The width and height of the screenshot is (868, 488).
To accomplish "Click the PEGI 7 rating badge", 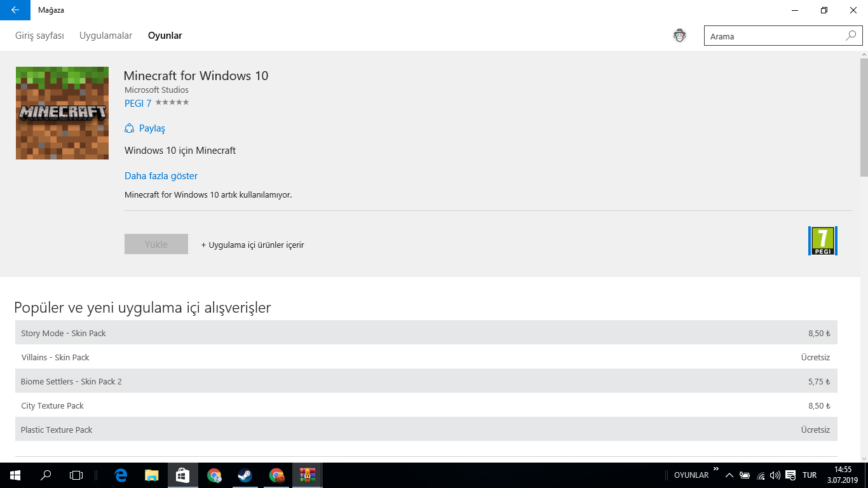I will coord(822,241).
